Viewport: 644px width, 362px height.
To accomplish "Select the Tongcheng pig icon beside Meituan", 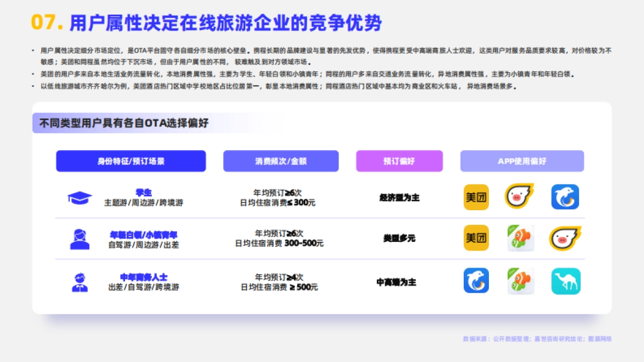I will 518,197.
